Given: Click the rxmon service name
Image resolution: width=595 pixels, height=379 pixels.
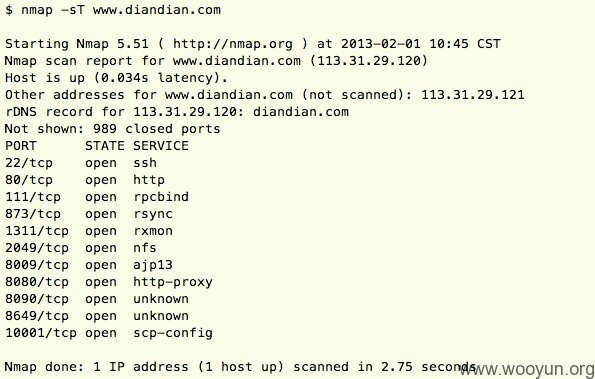Looking at the screenshot, I should 153,231.
